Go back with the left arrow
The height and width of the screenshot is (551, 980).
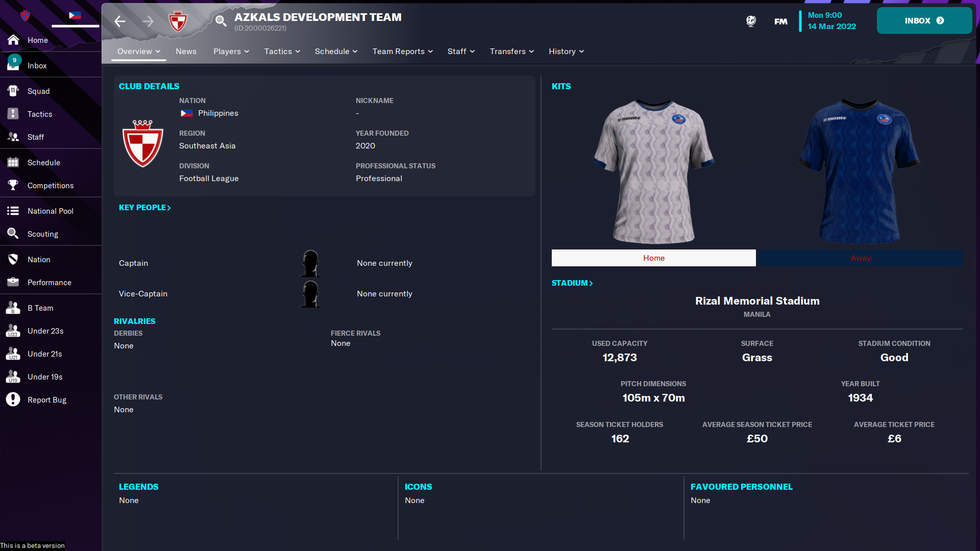pos(120,21)
